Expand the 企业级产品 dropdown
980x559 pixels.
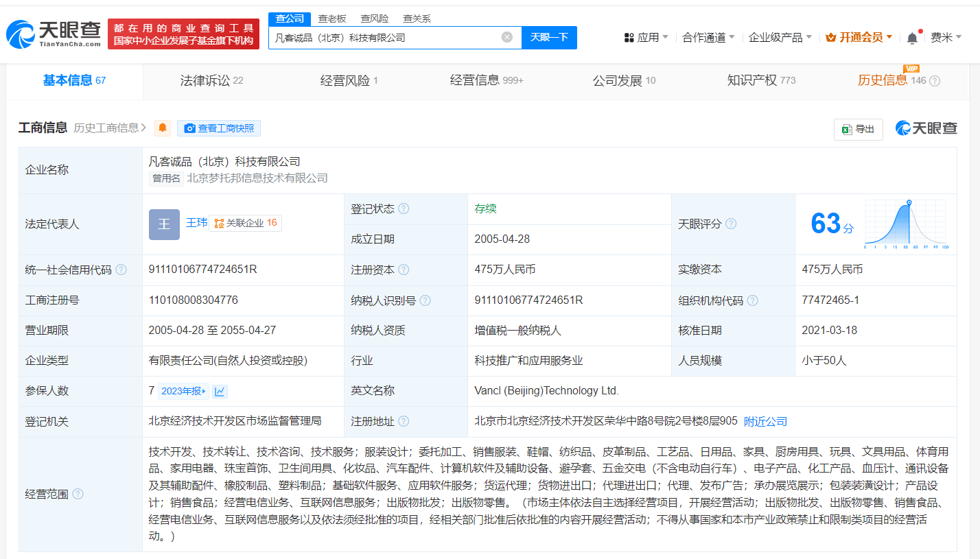coord(780,38)
